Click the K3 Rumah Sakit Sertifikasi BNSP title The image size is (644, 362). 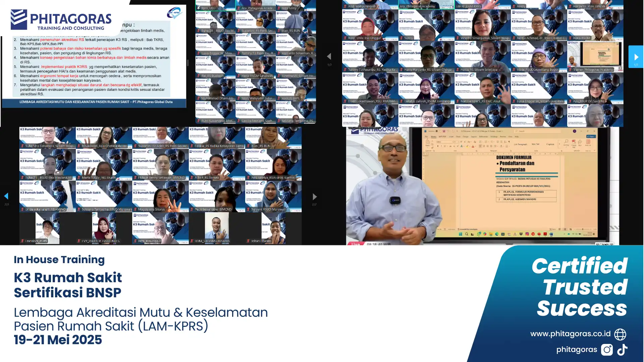(68, 285)
